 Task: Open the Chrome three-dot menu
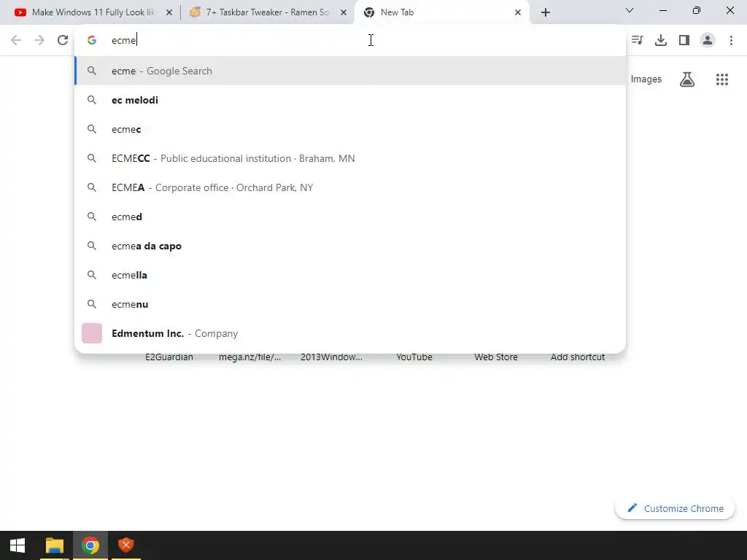(731, 40)
